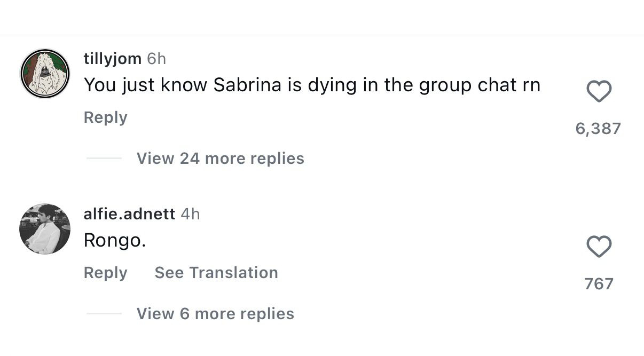Screen dimensions: 644x356
Task: Click the 4h timestamp on alfie.adnett's comment
Action: [x=190, y=214]
